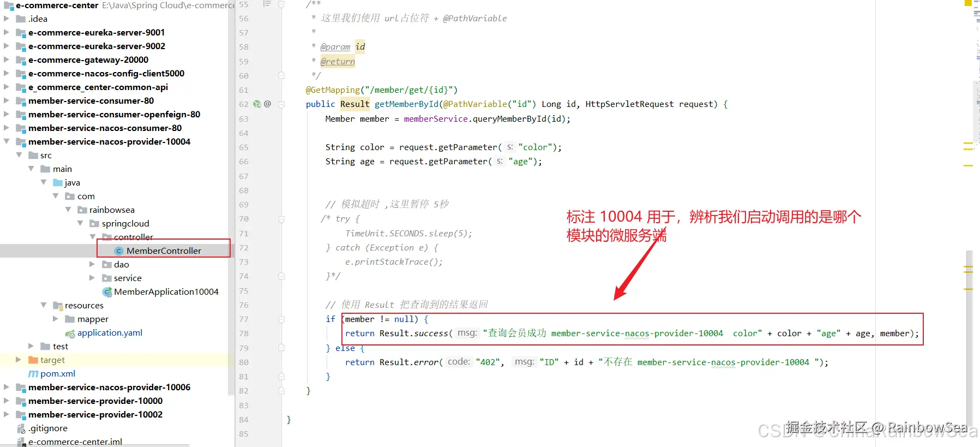Image resolution: width=980 pixels, height=447 pixels.
Task: Click line number 65 in gutter
Action: click(x=243, y=147)
